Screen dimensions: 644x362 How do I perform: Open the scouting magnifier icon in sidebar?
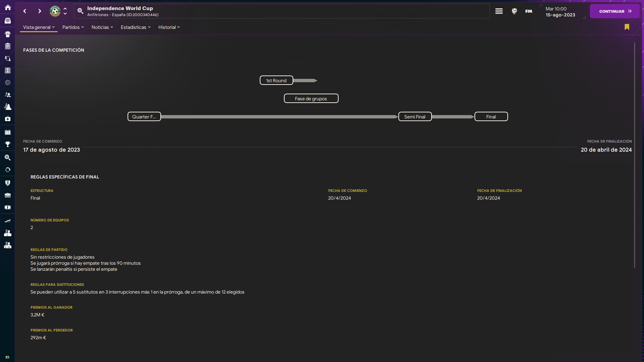pos(7,157)
